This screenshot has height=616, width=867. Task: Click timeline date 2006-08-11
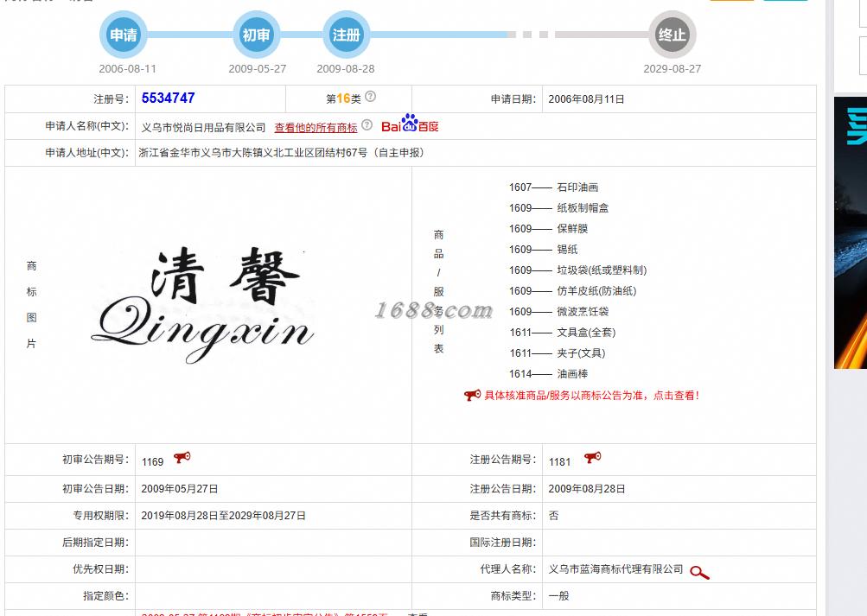pos(127,68)
